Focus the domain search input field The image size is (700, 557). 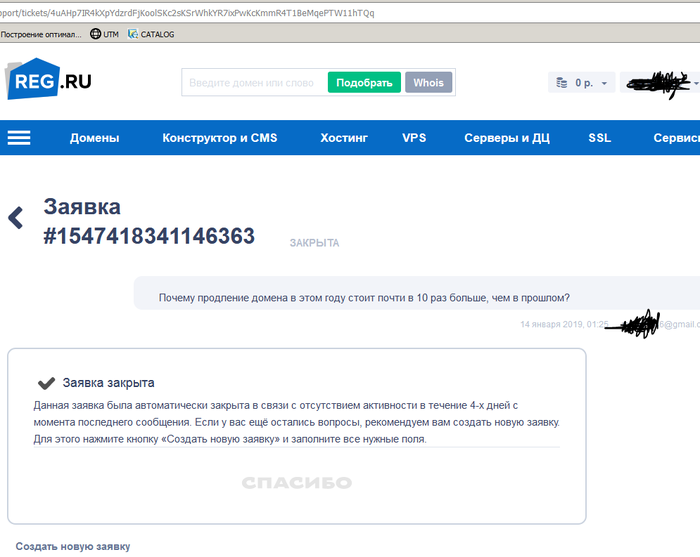click(253, 83)
